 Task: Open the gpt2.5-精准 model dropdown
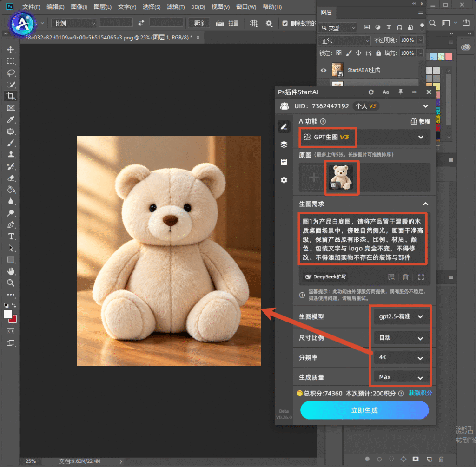[x=401, y=316]
